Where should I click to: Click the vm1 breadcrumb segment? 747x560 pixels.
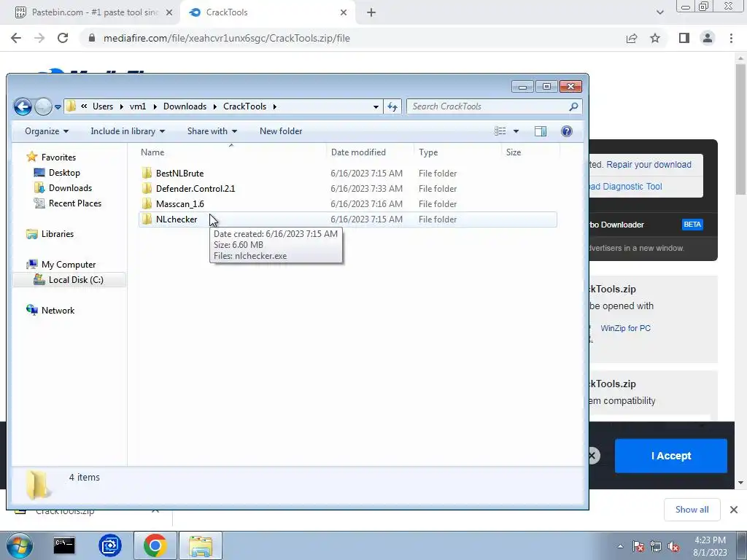pyautogui.click(x=138, y=106)
